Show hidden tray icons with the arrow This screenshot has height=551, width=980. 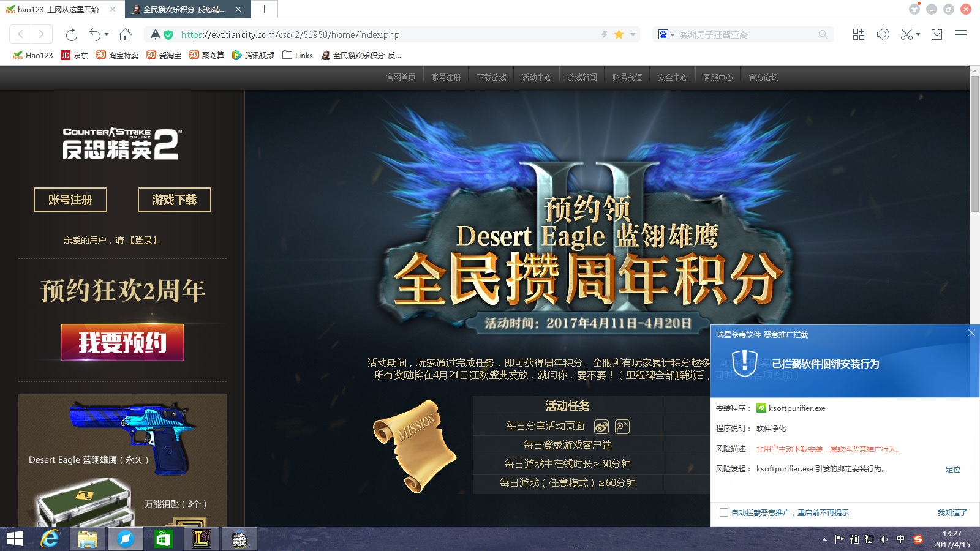(824, 539)
